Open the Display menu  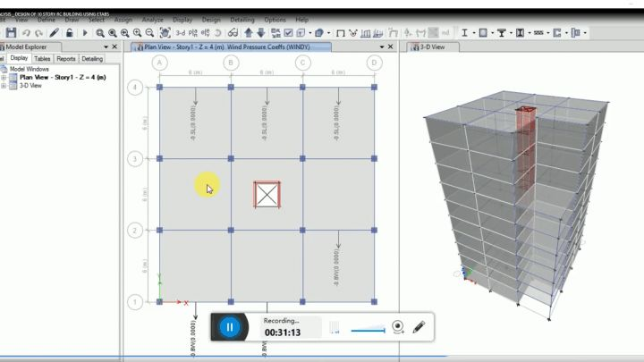(x=182, y=20)
